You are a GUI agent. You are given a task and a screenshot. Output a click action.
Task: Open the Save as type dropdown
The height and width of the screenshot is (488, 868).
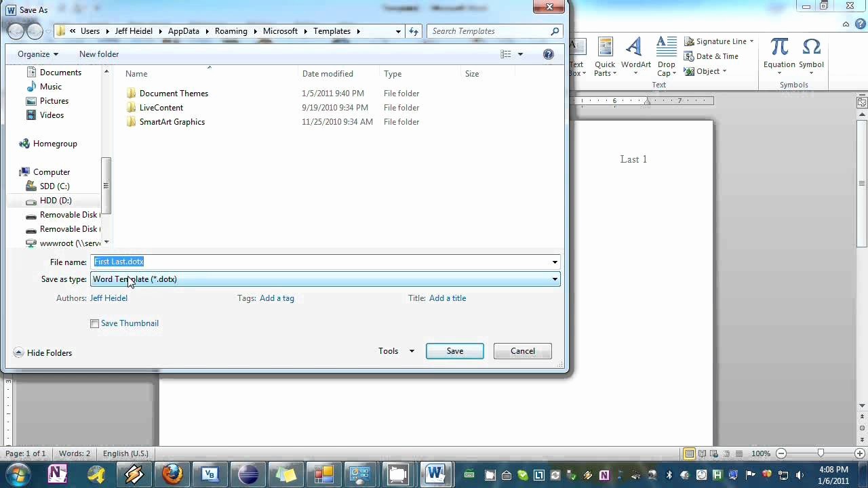click(x=554, y=279)
